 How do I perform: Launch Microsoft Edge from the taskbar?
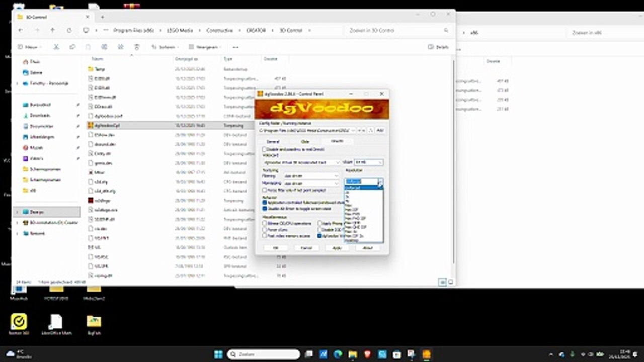point(338,354)
